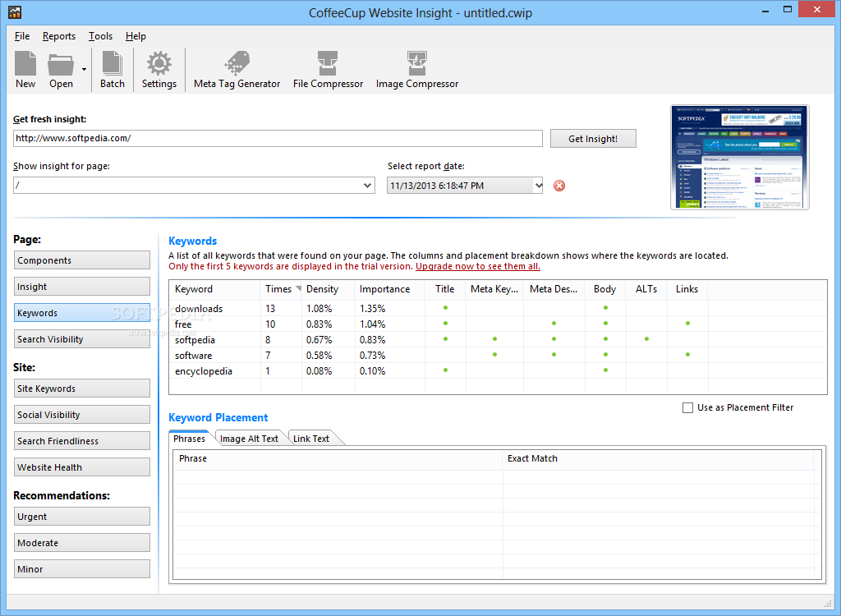Open the Settings gear toolbar icon
Image resolution: width=841 pixels, height=616 pixels.
pyautogui.click(x=159, y=70)
